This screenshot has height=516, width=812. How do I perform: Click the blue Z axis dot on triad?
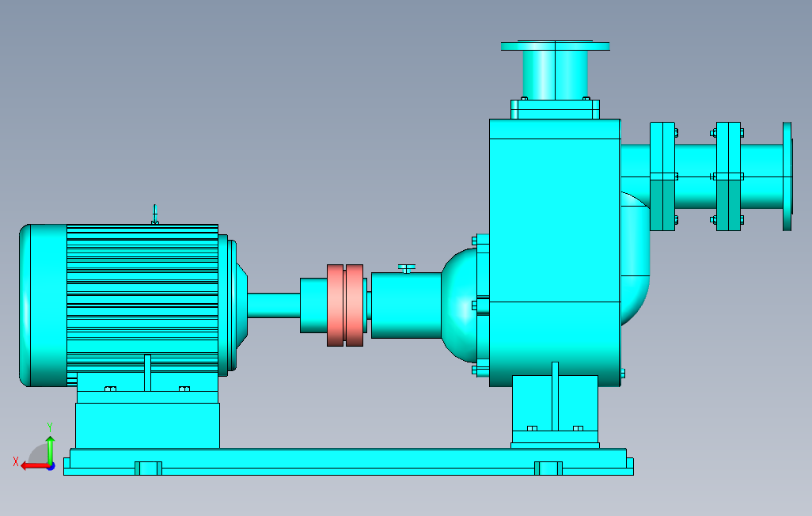[x=51, y=467]
